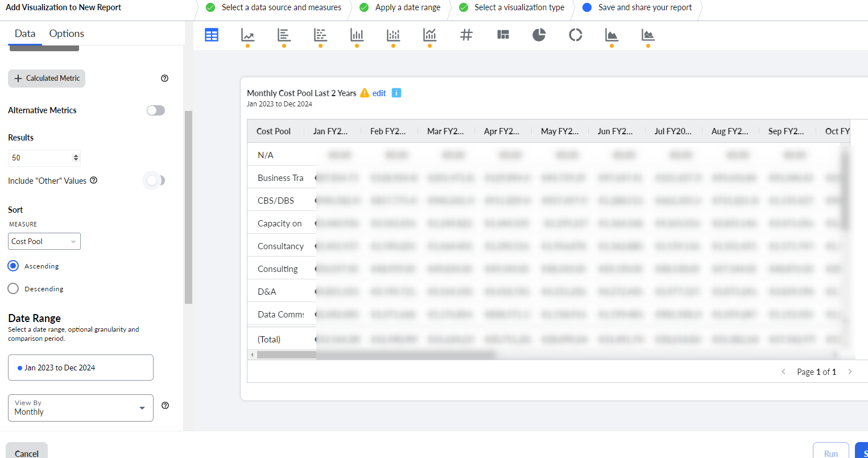Go to Select a visualization type step
The height and width of the screenshot is (458, 868).
[512, 7]
